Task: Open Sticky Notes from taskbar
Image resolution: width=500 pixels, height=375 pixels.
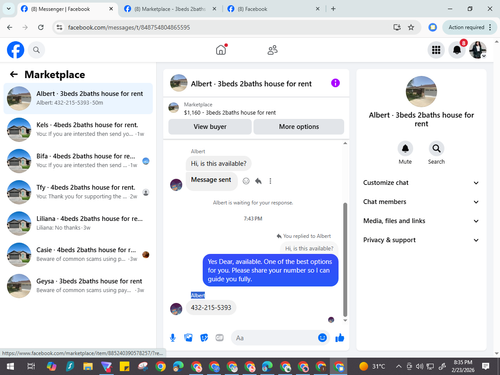Action: click(x=124, y=367)
